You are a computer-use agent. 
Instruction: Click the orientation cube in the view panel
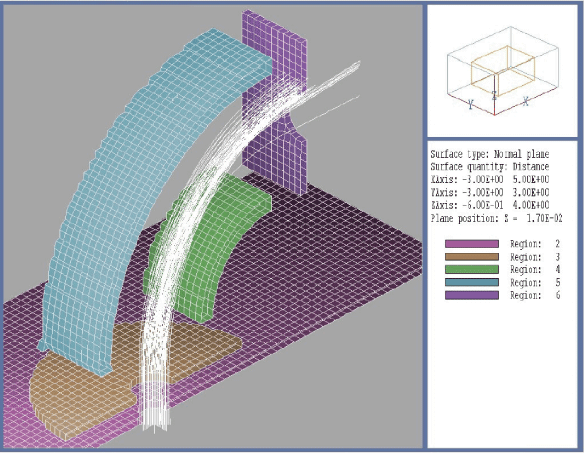click(502, 71)
